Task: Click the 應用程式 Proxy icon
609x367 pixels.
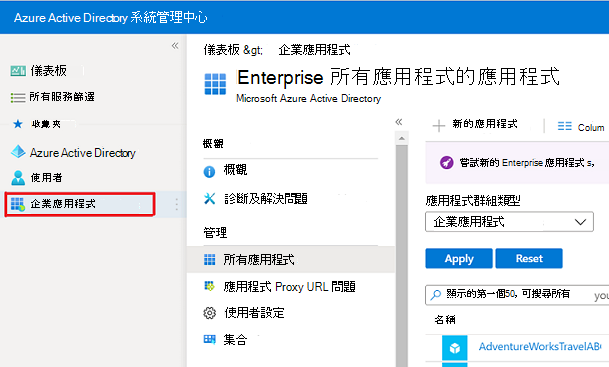Action: pyautogui.click(x=209, y=287)
